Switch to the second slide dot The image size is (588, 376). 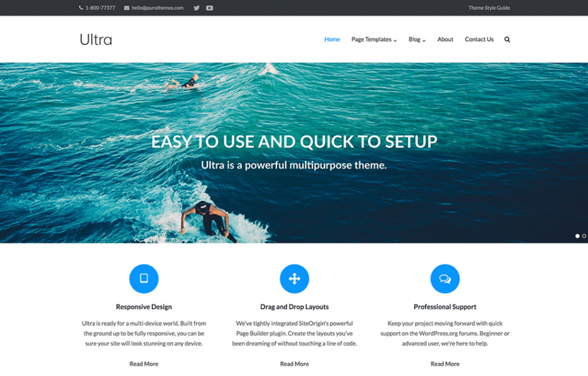[584, 236]
